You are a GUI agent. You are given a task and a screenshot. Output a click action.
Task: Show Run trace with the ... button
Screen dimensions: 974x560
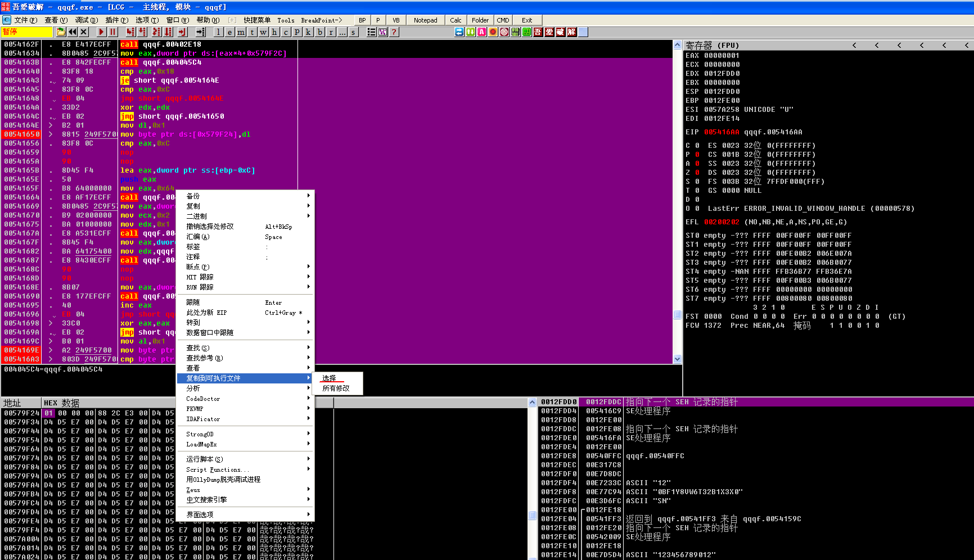342,32
